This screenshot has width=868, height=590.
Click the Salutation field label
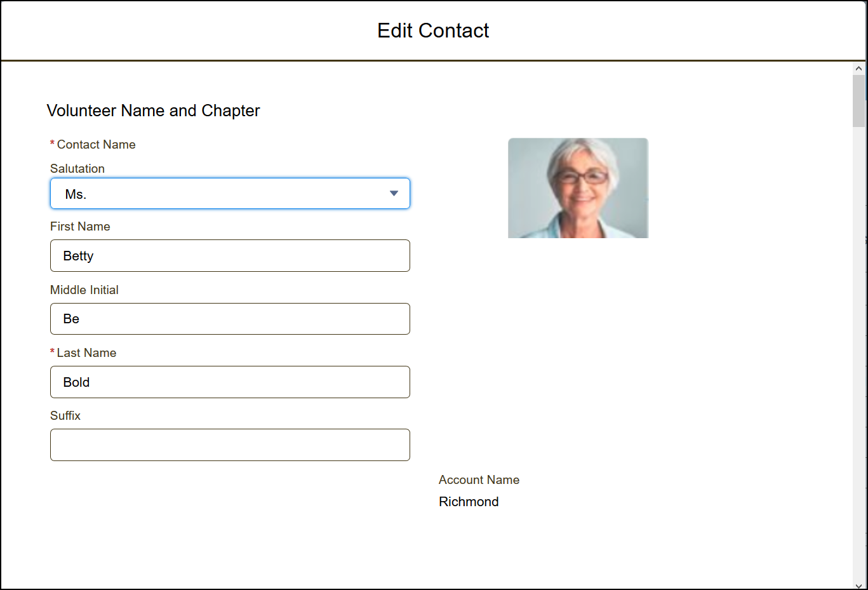[77, 169]
